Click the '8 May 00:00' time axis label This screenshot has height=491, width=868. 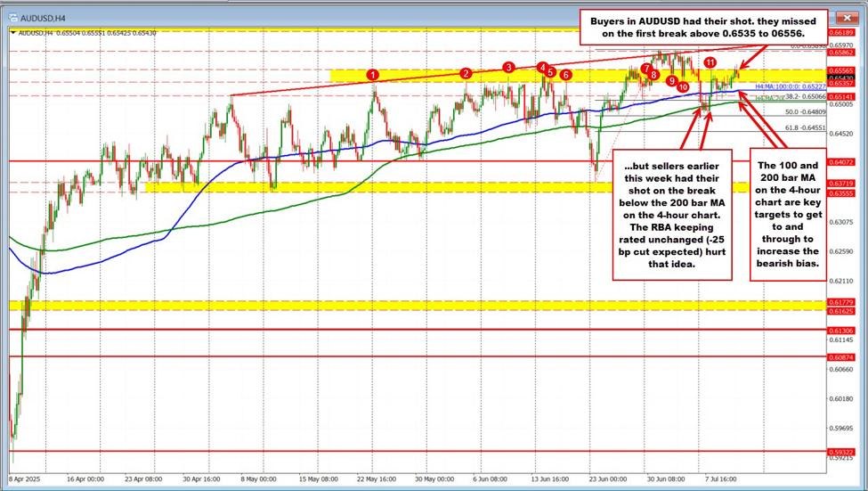click(x=259, y=479)
